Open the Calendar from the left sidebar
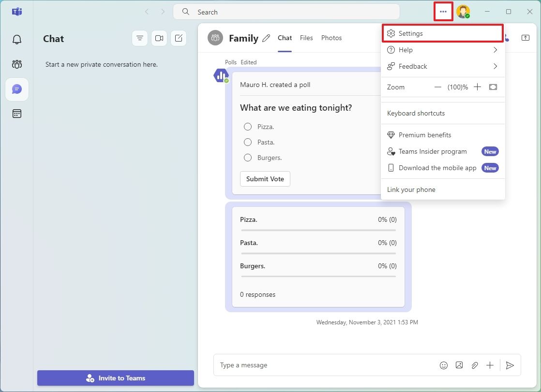The height and width of the screenshot is (392, 541). (16, 113)
